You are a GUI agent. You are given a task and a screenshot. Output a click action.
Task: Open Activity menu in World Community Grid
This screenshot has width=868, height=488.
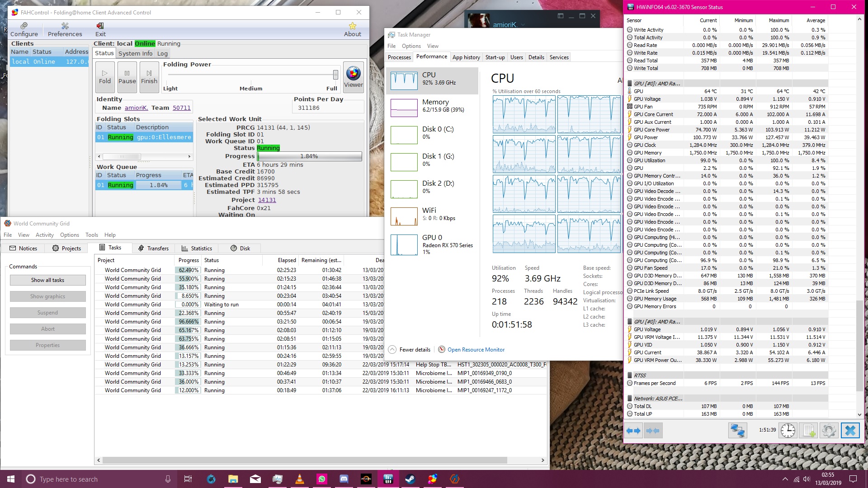pyautogui.click(x=44, y=235)
